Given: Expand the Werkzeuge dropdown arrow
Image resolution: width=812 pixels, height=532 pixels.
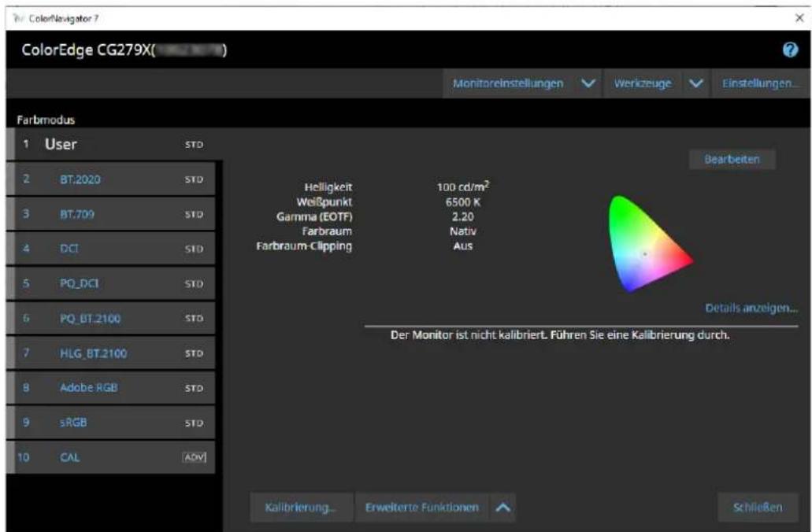Looking at the screenshot, I should [x=696, y=83].
